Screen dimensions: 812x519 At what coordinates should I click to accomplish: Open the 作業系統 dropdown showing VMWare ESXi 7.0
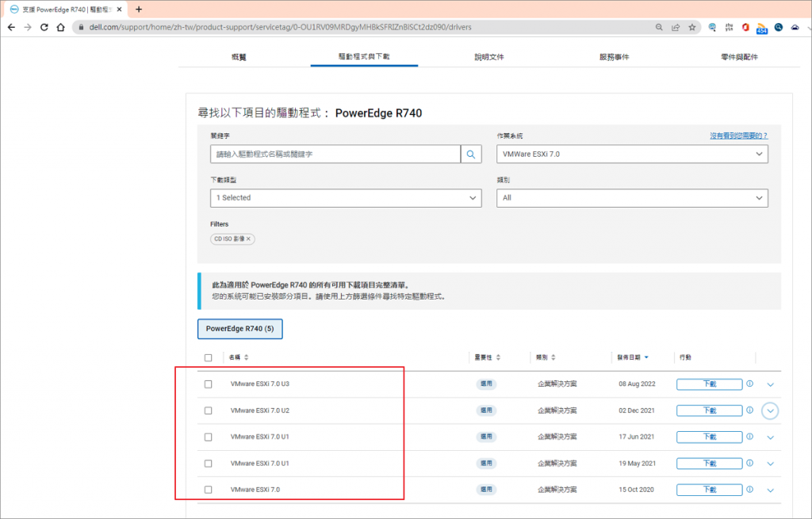tap(632, 155)
